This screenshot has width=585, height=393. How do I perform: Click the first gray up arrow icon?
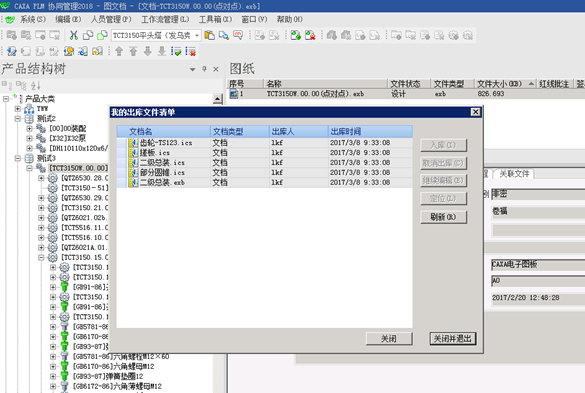click(119, 51)
